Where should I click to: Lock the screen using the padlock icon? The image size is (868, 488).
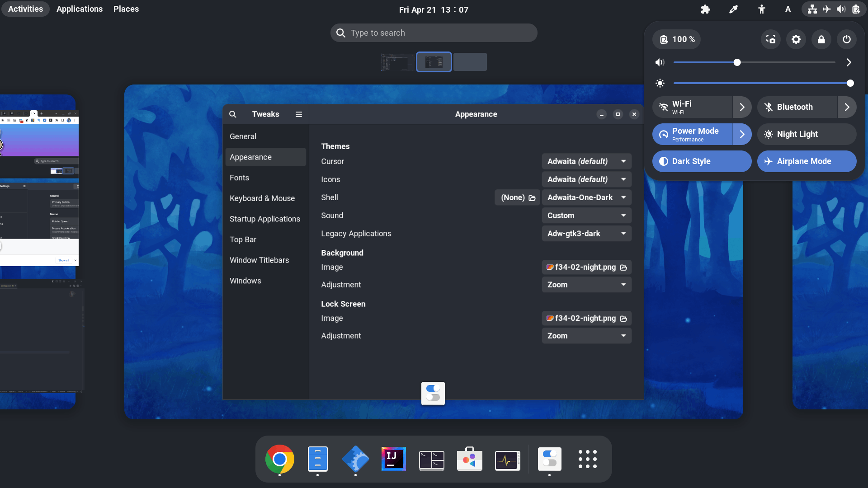[x=821, y=39]
